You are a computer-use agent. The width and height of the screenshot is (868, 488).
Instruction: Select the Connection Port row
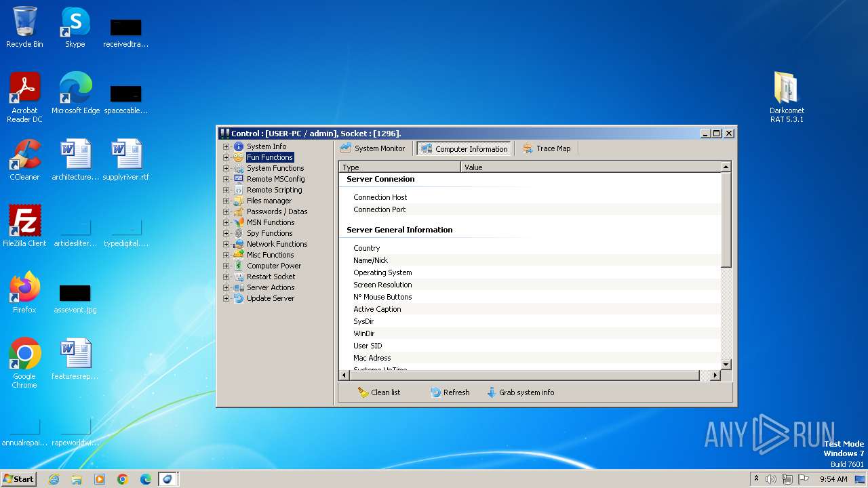pos(529,209)
